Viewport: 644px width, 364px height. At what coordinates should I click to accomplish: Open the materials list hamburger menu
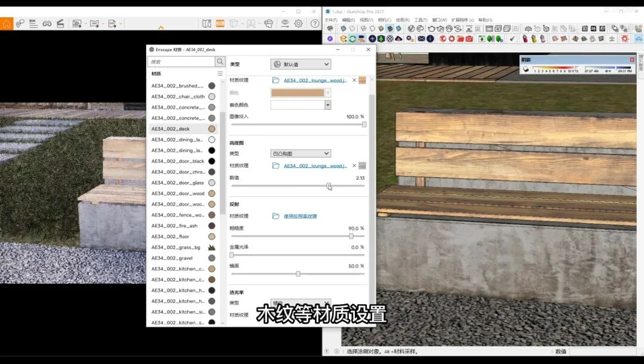point(220,74)
